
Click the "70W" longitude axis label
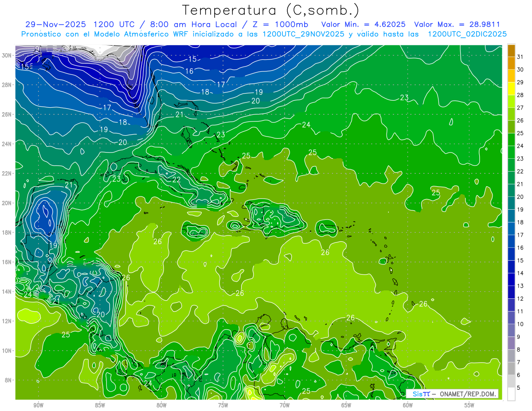click(285, 405)
